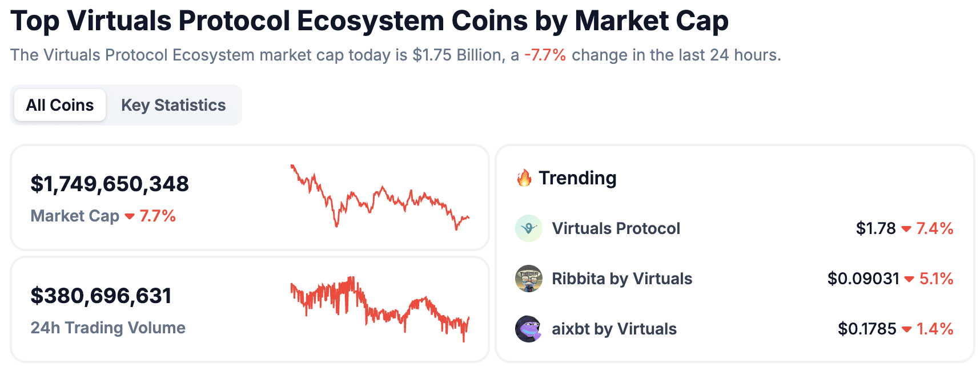
Task: Click the $380,696,631 trading volume value
Action: 102,296
